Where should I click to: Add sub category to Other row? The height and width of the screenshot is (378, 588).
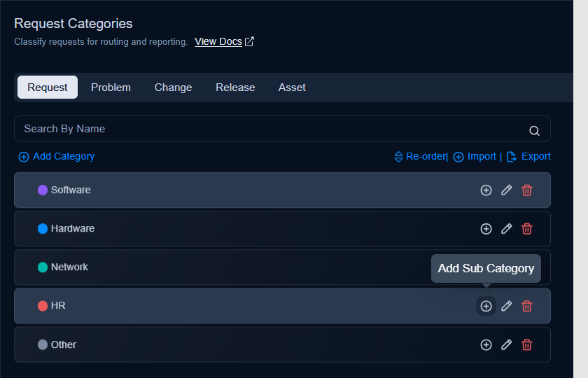pyautogui.click(x=486, y=344)
